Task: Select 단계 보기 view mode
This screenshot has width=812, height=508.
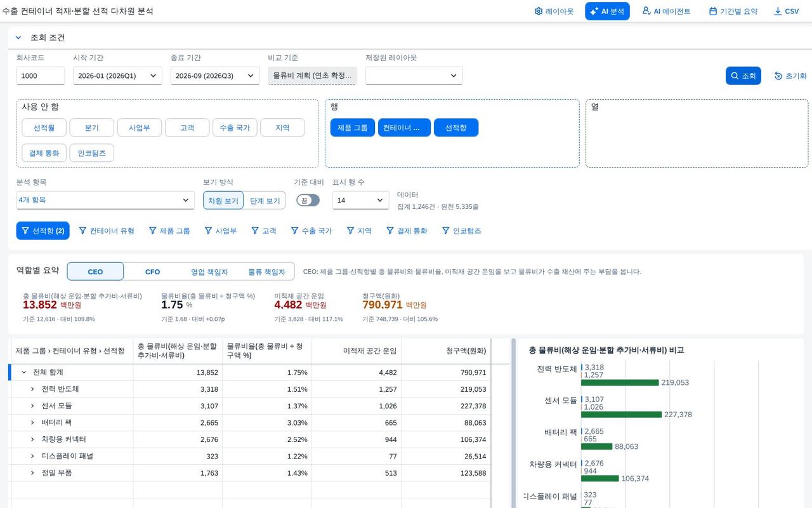Action: (265, 200)
